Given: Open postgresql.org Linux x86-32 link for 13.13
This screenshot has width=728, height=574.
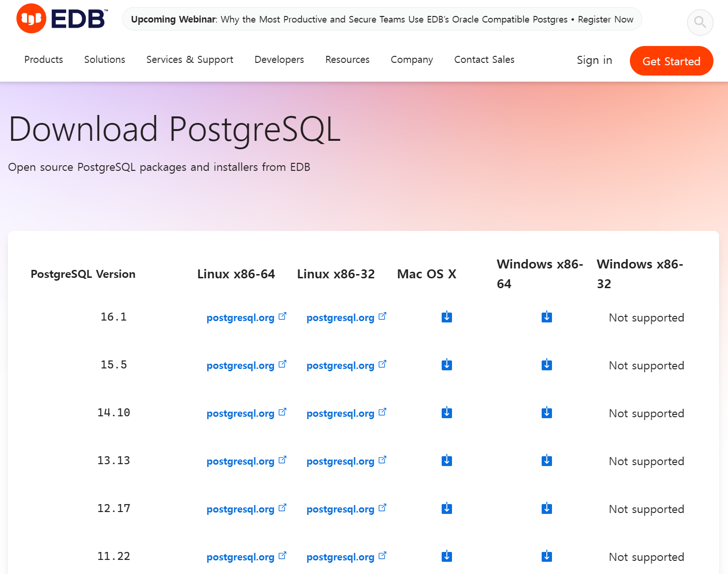Looking at the screenshot, I should pos(346,461).
